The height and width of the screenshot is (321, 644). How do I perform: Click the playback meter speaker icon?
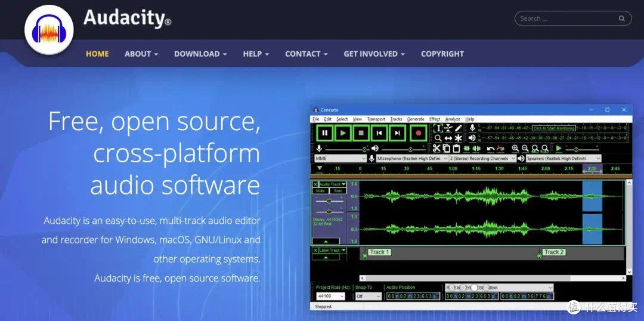click(472, 138)
